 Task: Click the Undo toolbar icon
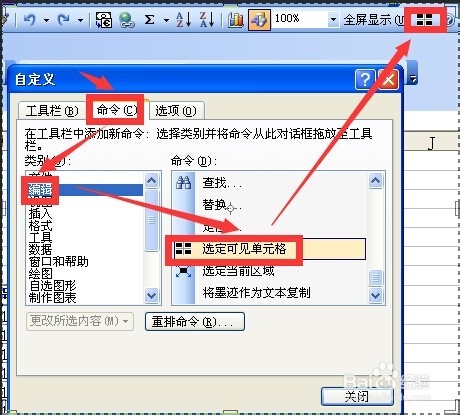click(x=30, y=20)
